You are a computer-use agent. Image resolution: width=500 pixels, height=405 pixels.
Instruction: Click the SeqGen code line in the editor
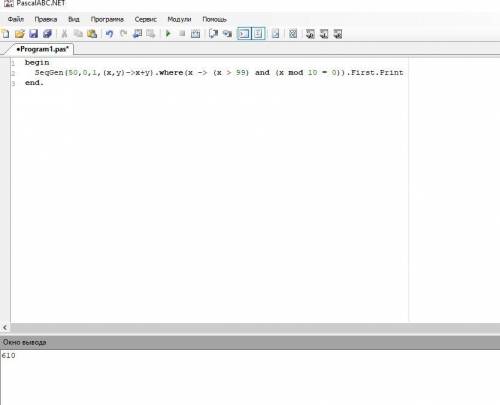(219, 73)
